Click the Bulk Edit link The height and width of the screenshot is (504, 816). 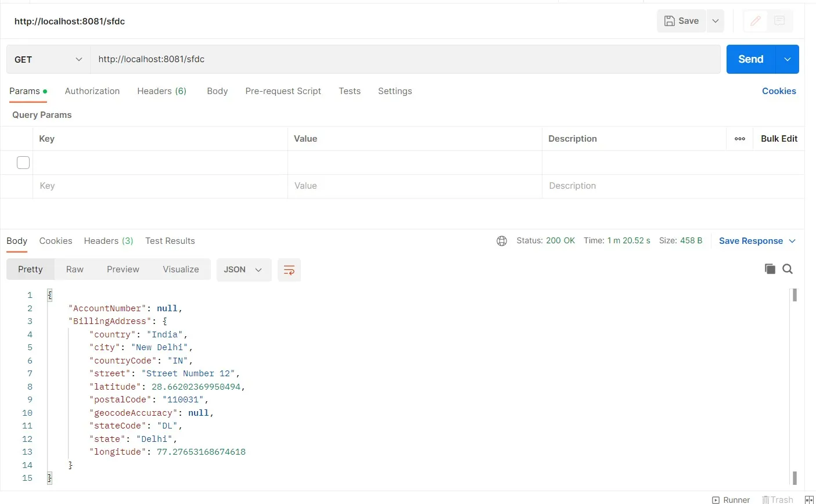click(779, 139)
